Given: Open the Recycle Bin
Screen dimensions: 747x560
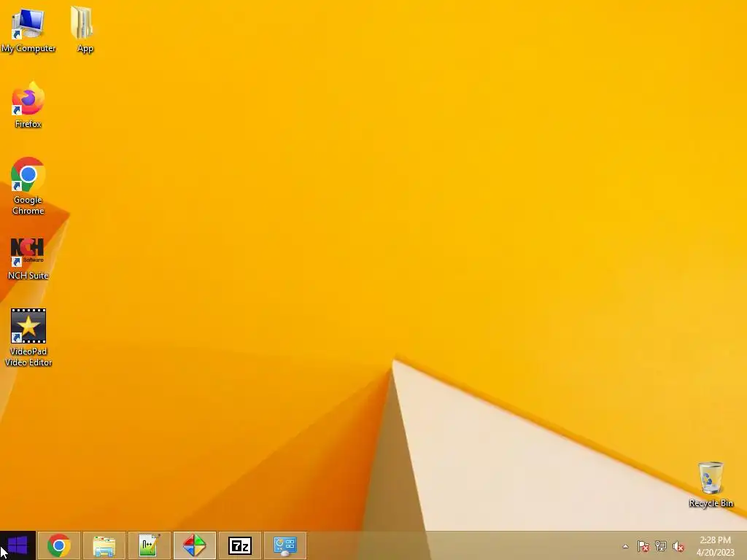Looking at the screenshot, I should (x=711, y=484).
